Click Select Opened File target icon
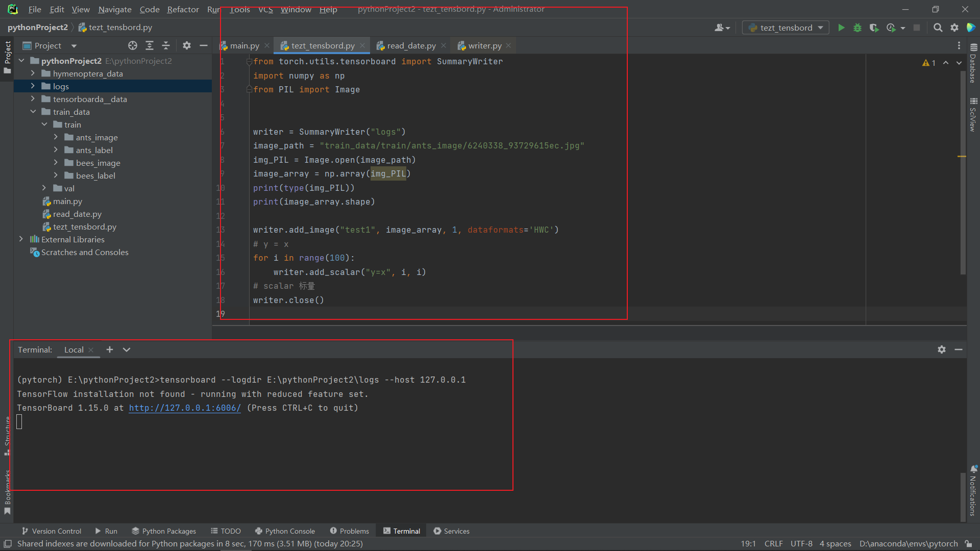The width and height of the screenshot is (980, 551). [133, 45]
